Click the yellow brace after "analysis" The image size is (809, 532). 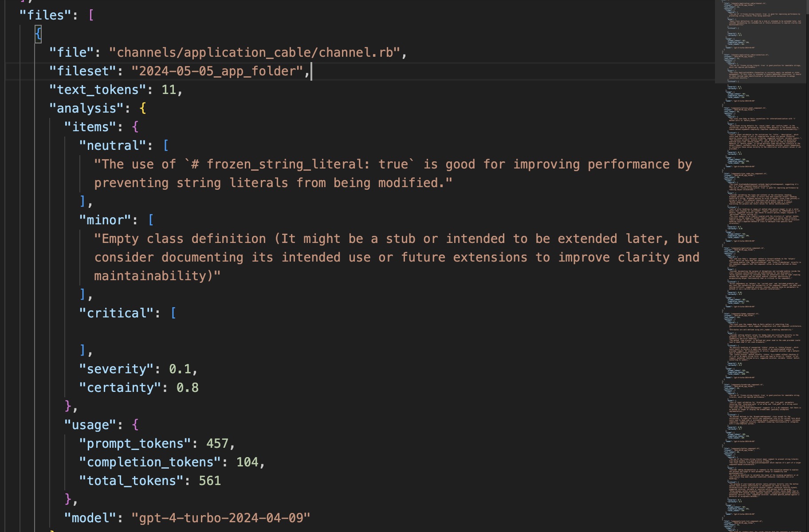[142, 108]
